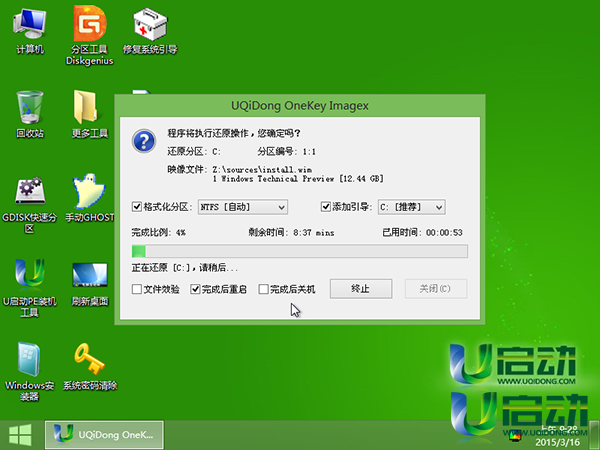600x450 pixels.
Task: Open the 计算机 desktop icon
Action: point(29,31)
